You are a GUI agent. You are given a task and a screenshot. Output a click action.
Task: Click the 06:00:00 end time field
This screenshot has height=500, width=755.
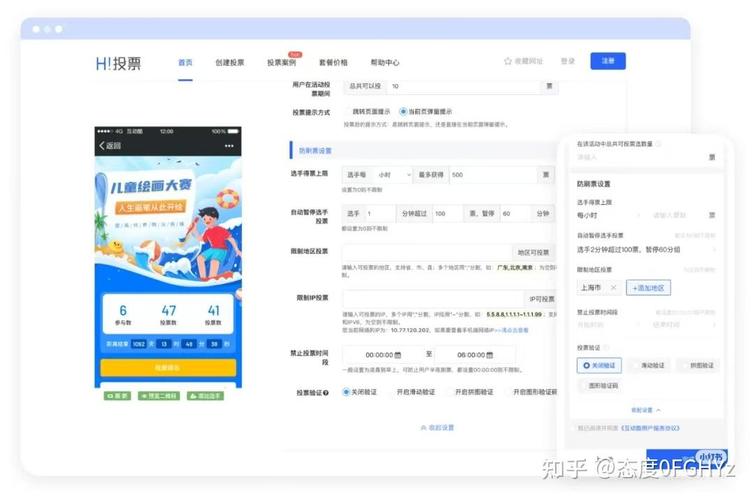coord(475,355)
